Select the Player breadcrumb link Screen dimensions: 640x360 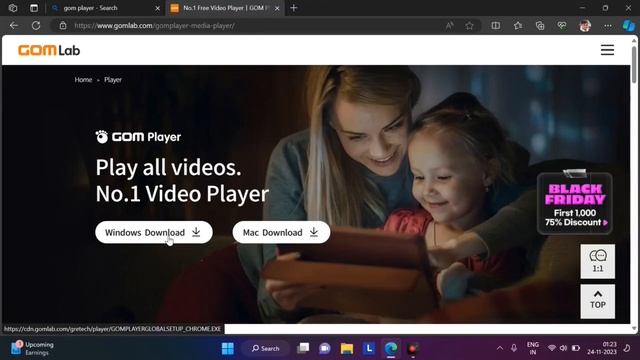(113, 80)
